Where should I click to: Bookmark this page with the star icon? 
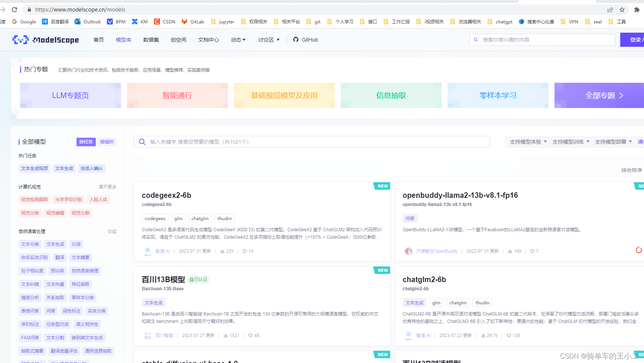coord(622,10)
